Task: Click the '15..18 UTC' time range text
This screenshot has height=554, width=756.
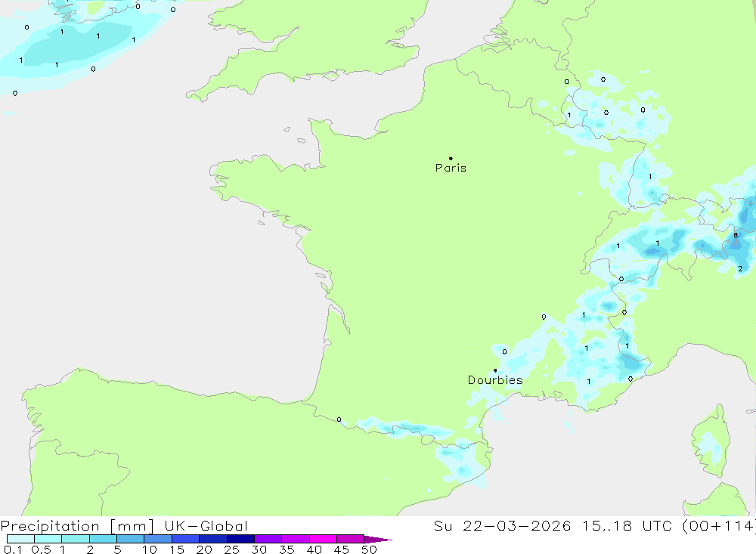Action: (627, 526)
